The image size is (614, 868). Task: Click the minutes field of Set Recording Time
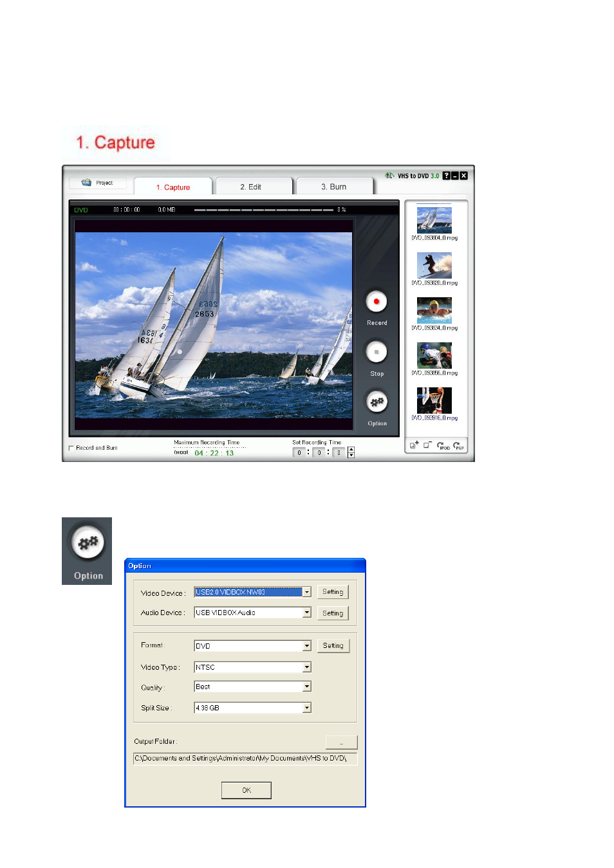point(319,453)
